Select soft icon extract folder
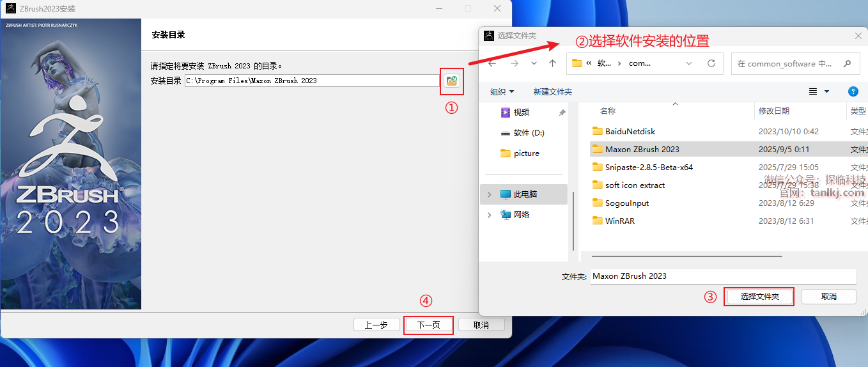868x367 pixels. tap(635, 185)
